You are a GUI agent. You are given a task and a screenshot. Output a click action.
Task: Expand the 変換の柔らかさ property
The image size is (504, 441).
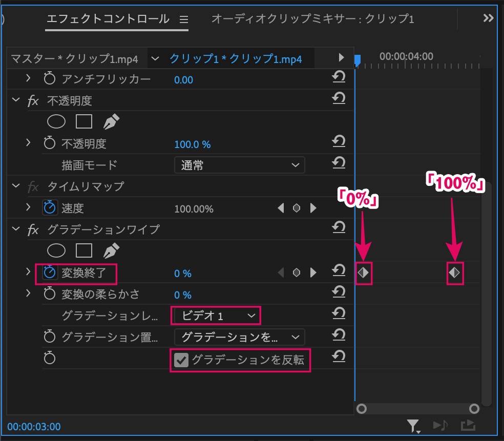point(28,293)
